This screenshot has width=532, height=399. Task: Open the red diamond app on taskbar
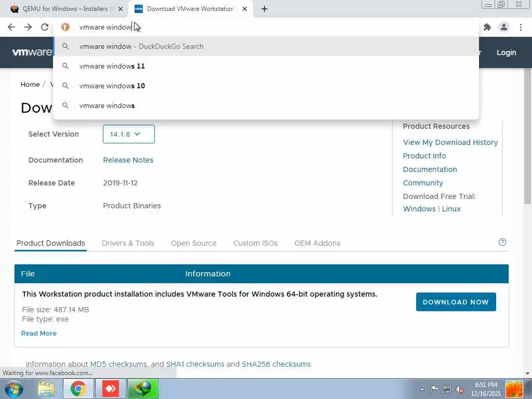pyautogui.click(x=111, y=389)
